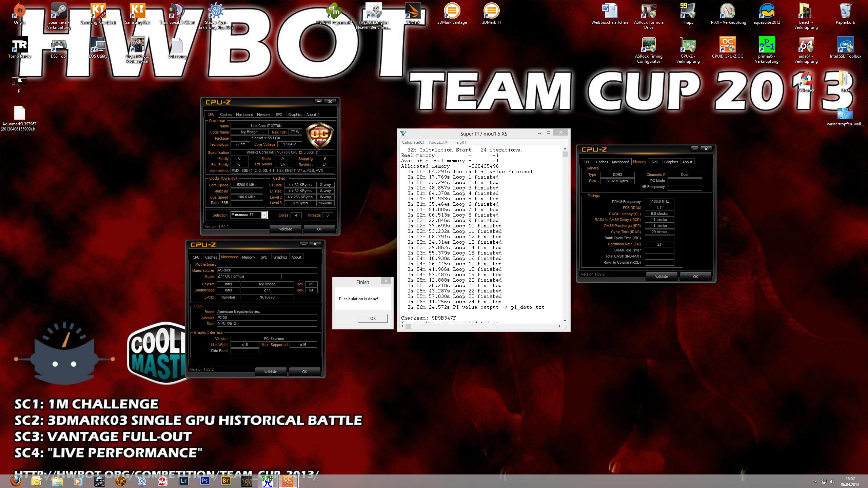Click OK in CPU-Z Mainboard window
Image resolution: width=868 pixels, height=488 pixels.
304,372
